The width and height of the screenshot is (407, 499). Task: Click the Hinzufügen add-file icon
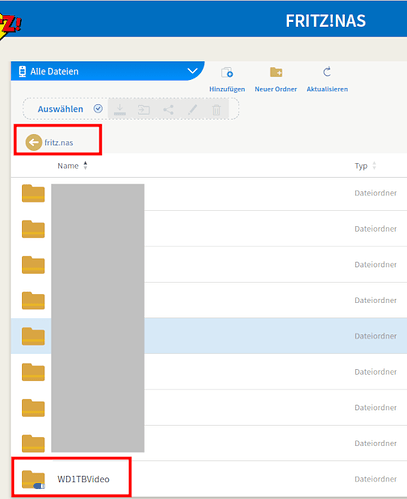pos(227,72)
